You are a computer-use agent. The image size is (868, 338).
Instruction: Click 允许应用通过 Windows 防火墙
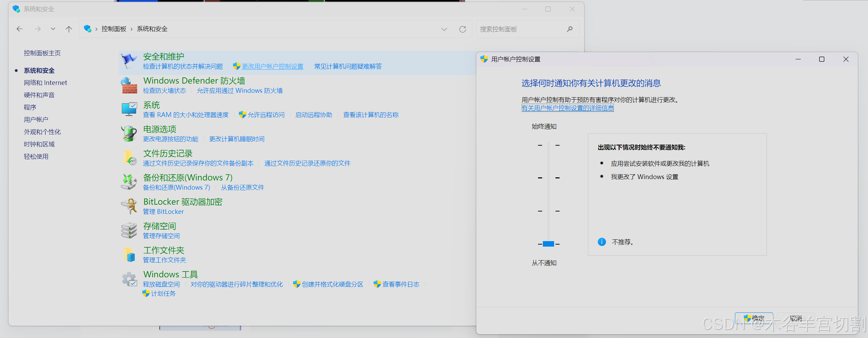click(x=240, y=90)
